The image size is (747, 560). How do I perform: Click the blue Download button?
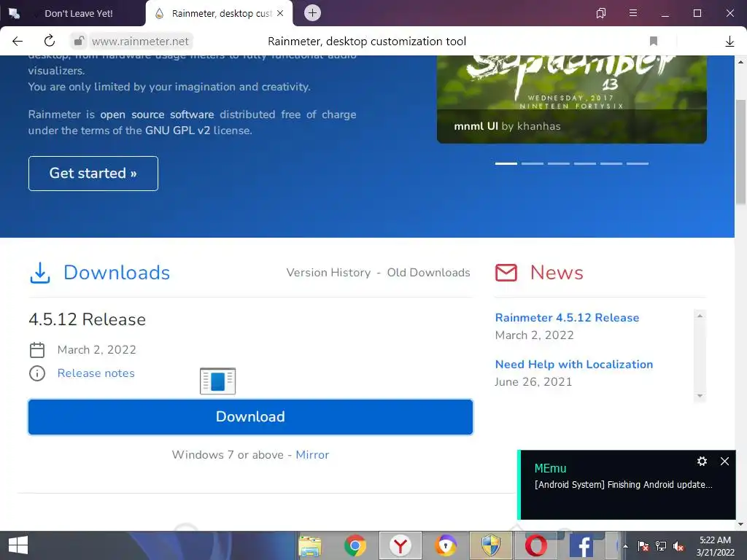(250, 416)
